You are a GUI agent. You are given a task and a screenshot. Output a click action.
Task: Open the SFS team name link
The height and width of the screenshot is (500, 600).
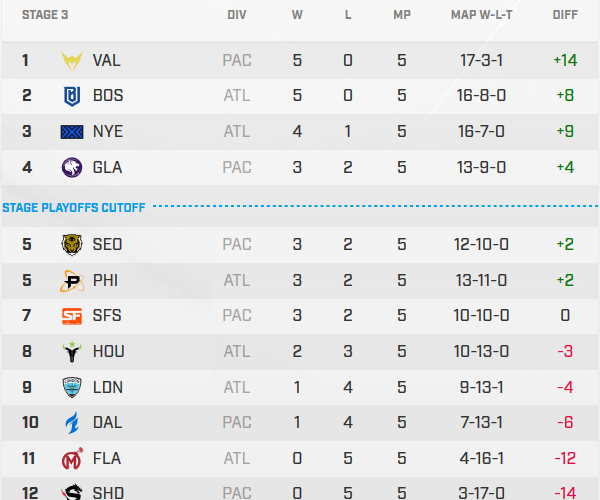(106, 316)
